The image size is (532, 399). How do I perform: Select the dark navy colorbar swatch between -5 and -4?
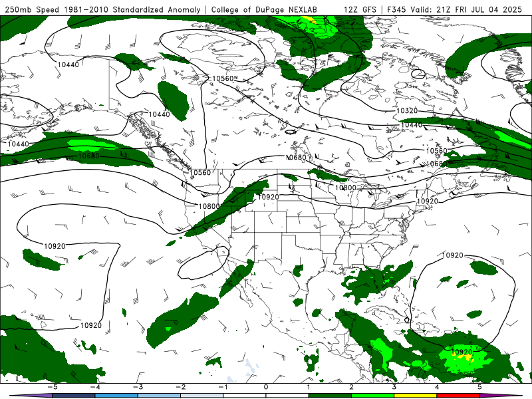click(x=74, y=396)
